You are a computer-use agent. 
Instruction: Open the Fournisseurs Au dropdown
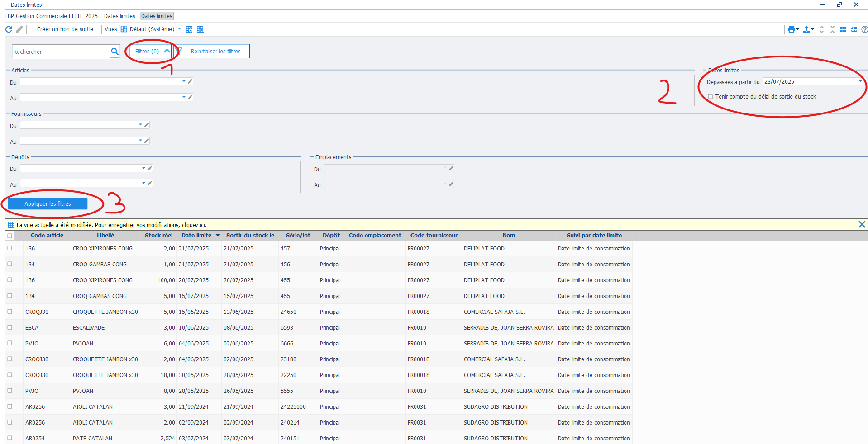coord(140,140)
